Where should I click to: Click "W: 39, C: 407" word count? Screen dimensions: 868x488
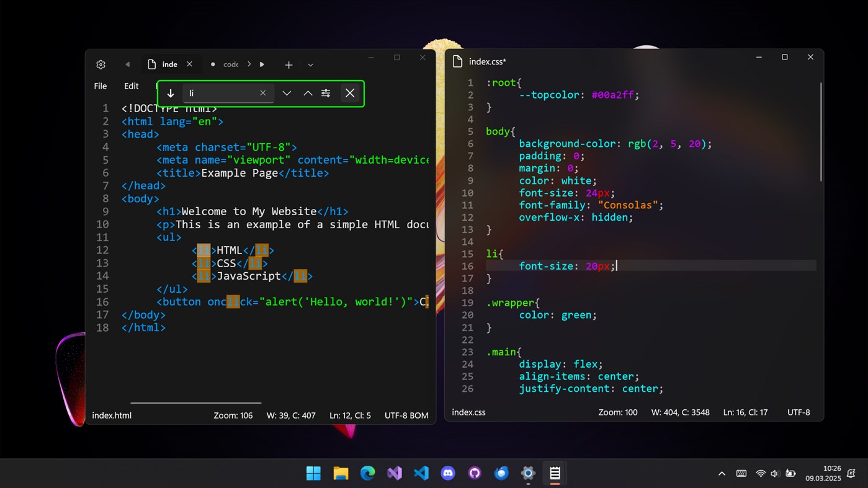pyautogui.click(x=291, y=415)
